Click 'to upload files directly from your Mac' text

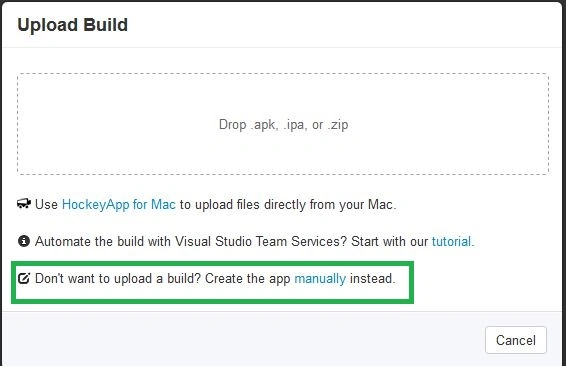[x=288, y=204]
